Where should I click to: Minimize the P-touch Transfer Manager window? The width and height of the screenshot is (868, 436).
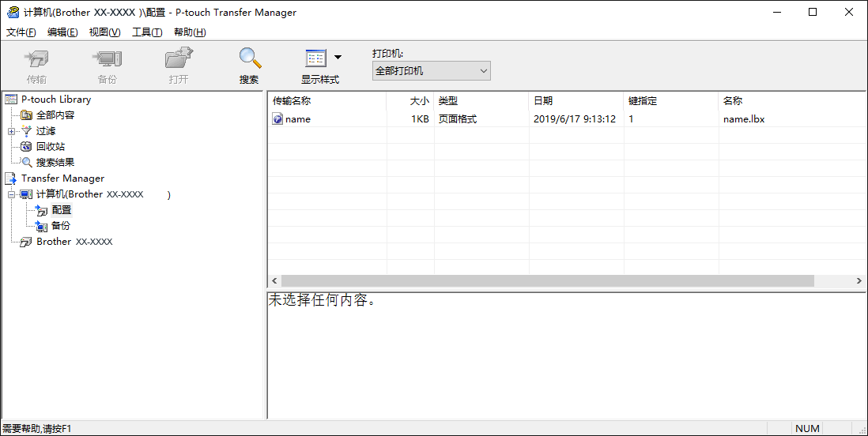click(776, 12)
